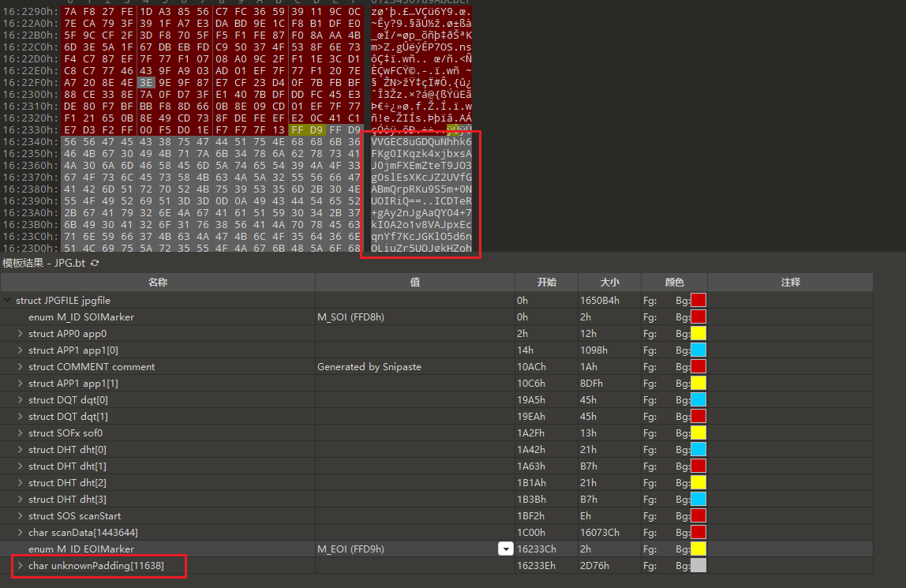
Task: Click the 注释 column header
Action: coord(790,283)
